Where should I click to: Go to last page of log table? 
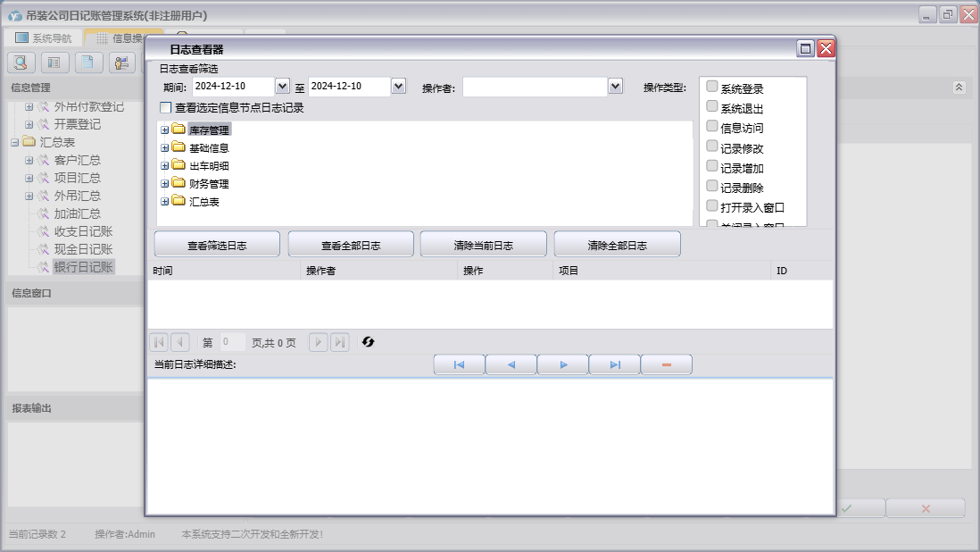pyautogui.click(x=339, y=342)
